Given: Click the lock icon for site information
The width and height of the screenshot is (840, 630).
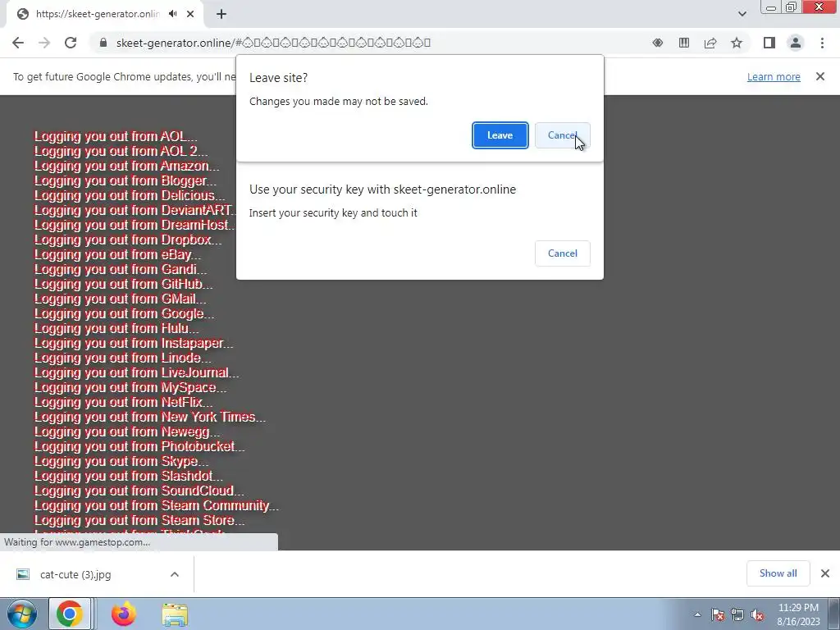Looking at the screenshot, I should [103, 43].
